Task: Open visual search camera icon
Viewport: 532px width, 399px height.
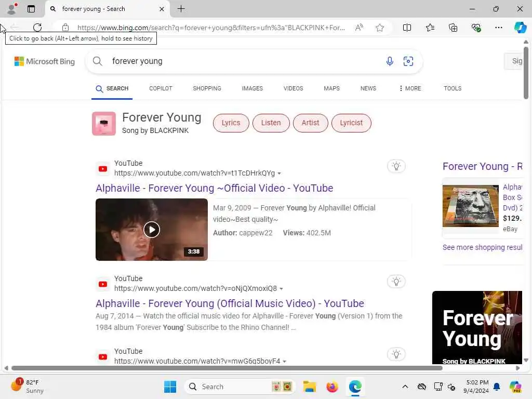Action: [x=408, y=61]
